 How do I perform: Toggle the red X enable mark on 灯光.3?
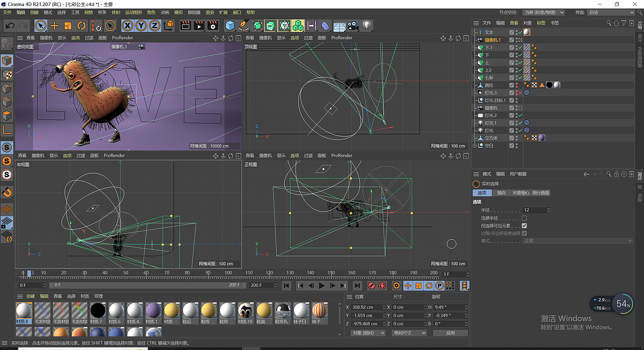pos(520,93)
